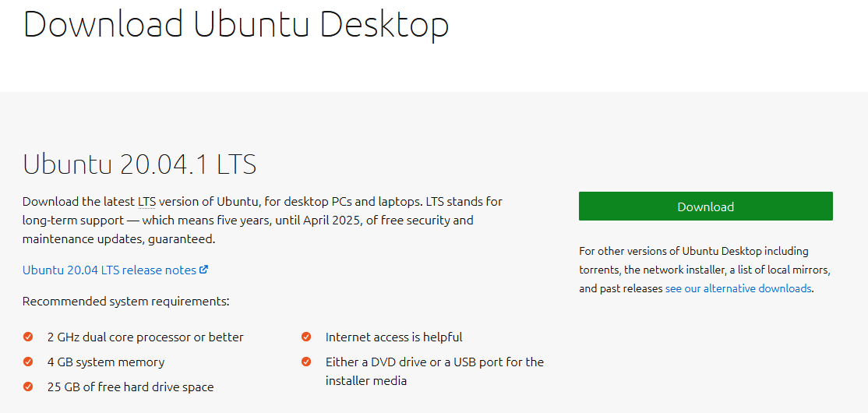Image resolution: width=868 pixels, height=413 pixels.
Task: Click the 'Recommended system requirements:' label
Action: tap(125, 301)
